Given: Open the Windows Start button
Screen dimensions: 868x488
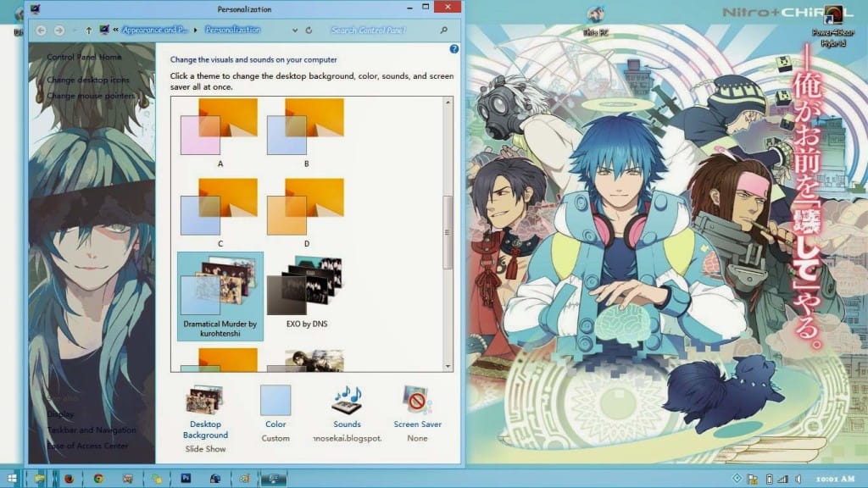Looking at the screenshot, I should [12, 479].
